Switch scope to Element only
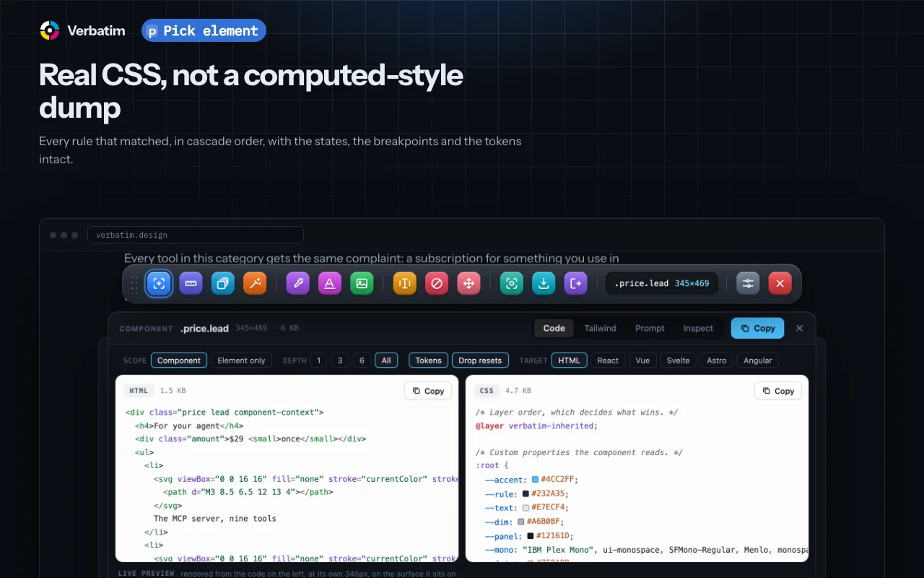This screenshot has width=924, height=578. click(x=242, y=361)
